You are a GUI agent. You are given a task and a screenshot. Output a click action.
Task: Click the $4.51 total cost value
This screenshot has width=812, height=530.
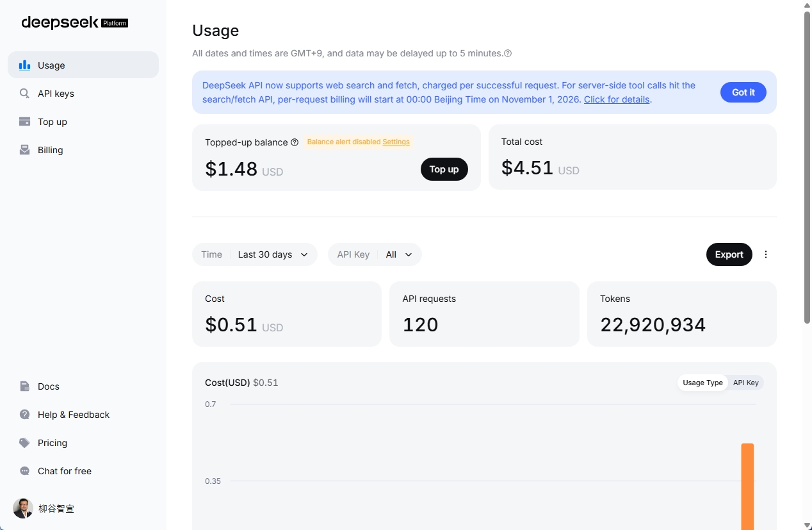pyautogui.click(x=527, y=168)
